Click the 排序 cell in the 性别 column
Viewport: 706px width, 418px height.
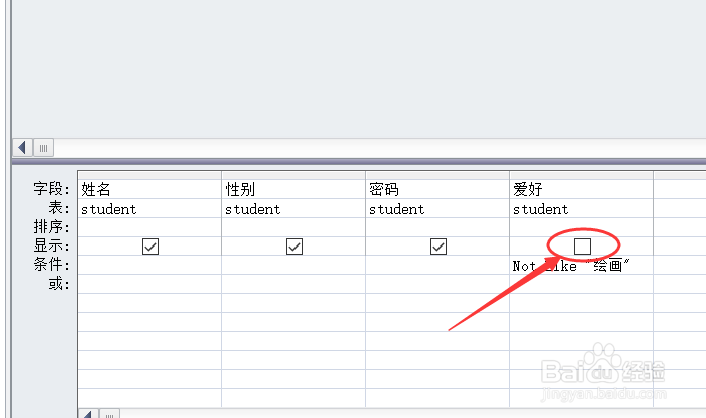click(294, 227)
